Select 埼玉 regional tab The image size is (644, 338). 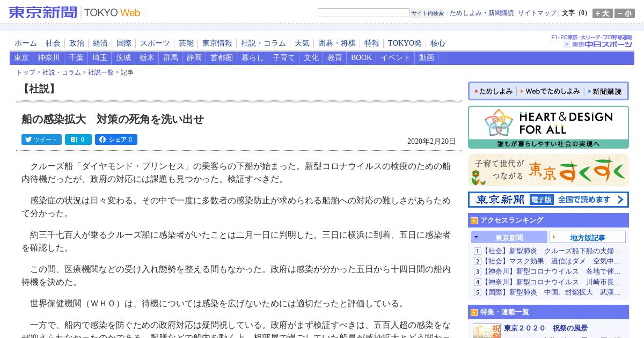100,58
